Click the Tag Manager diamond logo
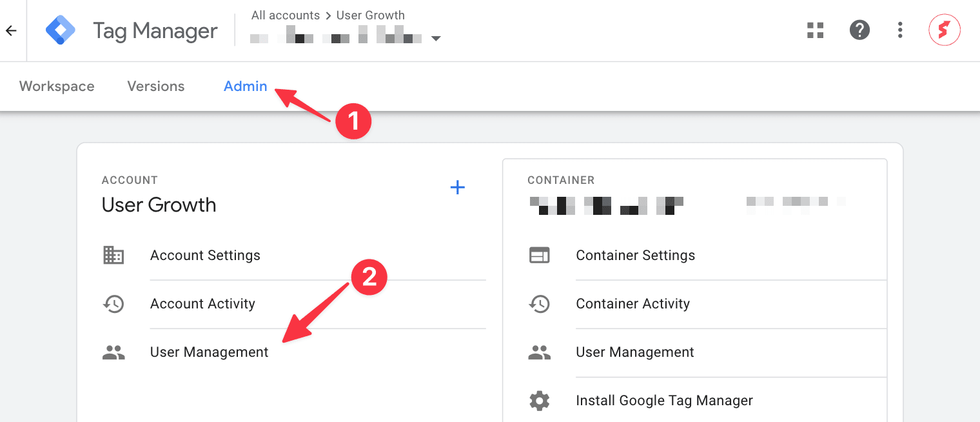980x422 pixels. point(60,29)
